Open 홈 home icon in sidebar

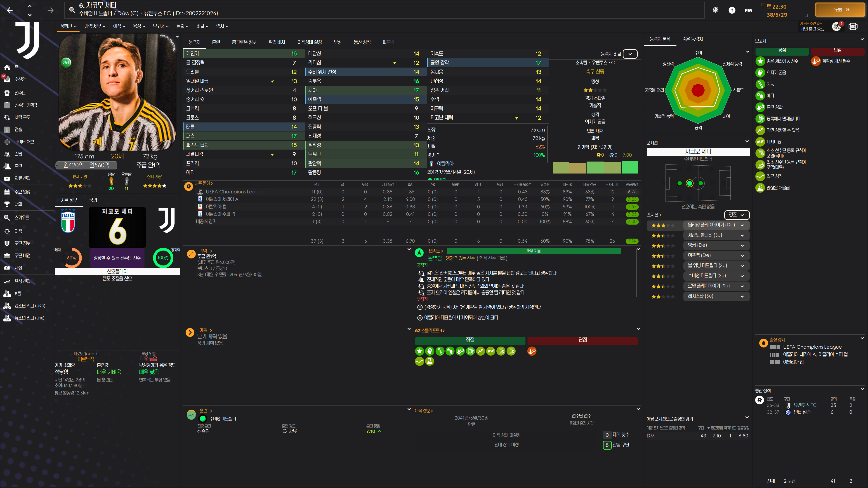pos(7,67)
